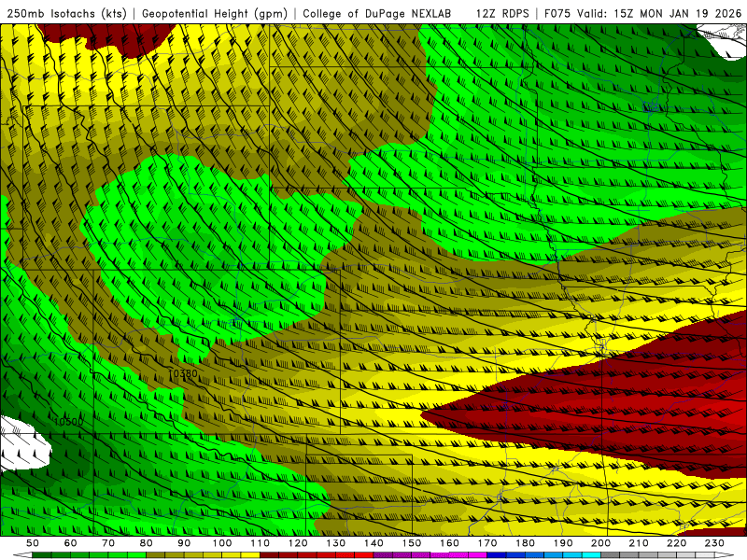Click the 50 value on the color scale
The height and width of the screenshot is (560, 747).
[x=33, y=543]
